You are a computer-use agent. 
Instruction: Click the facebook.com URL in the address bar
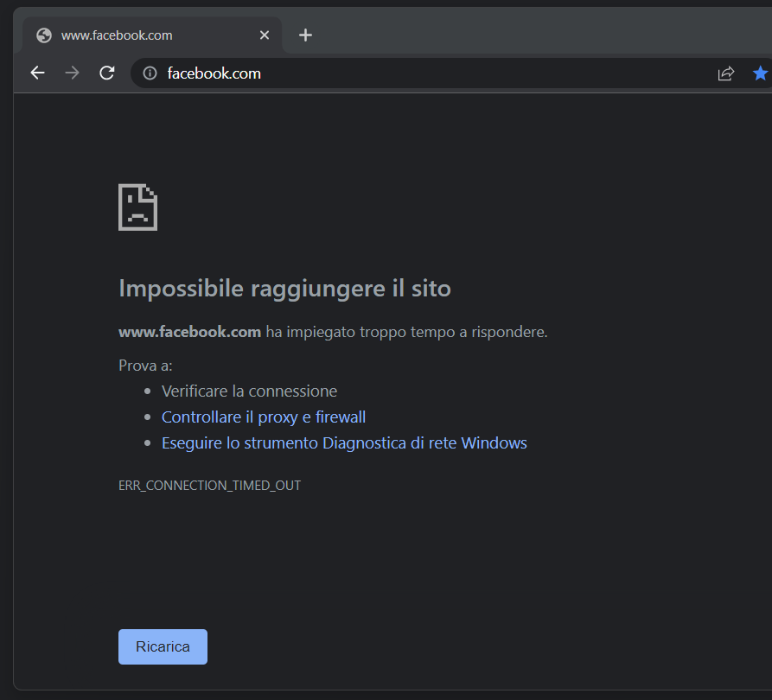214,73
